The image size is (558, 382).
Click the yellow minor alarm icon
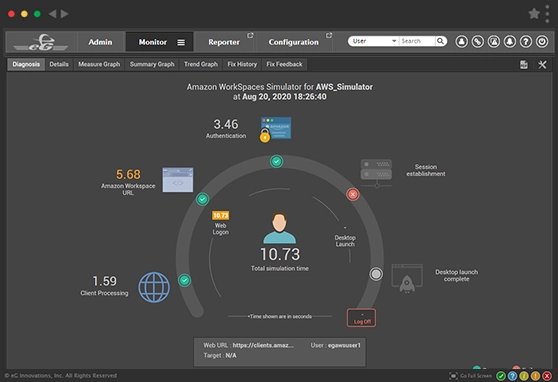(x=523, y=376)
